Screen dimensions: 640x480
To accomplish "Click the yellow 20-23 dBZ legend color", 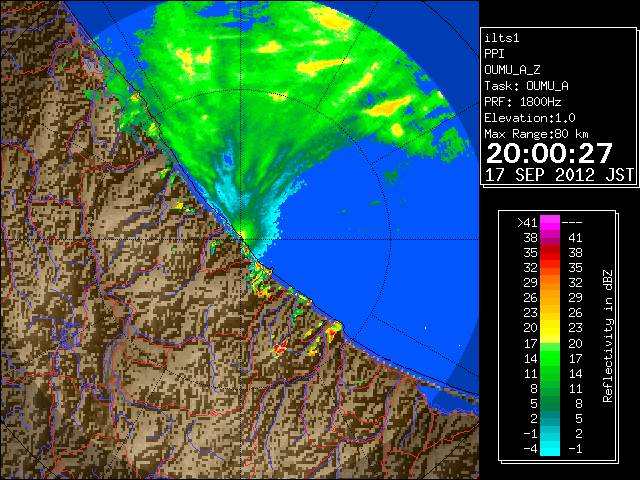I will pyautogui.click(x=550, y=327).
